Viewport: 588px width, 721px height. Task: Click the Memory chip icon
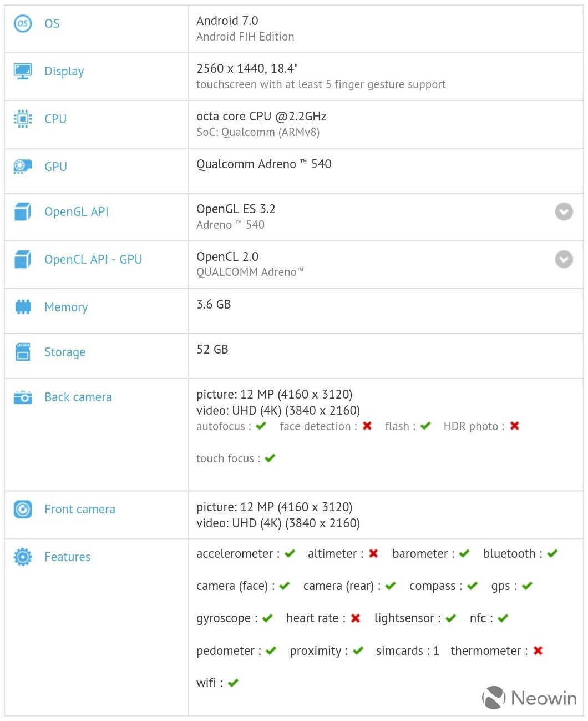tap(23, 307)
